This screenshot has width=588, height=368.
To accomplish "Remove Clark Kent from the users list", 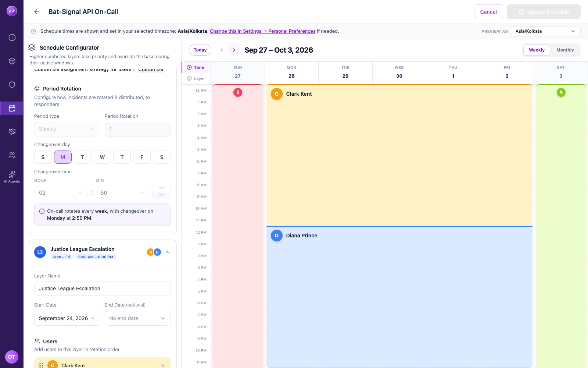I will 163,365.
